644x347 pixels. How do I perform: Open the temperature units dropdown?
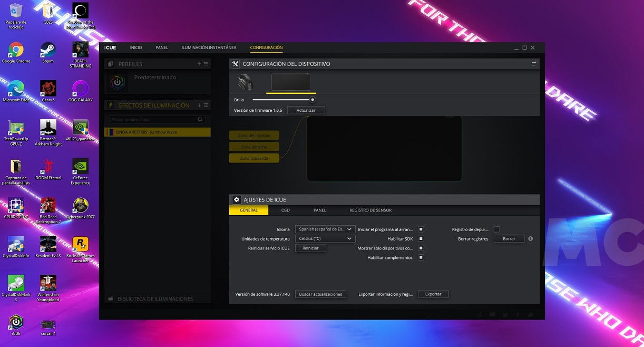pos(325,239)
